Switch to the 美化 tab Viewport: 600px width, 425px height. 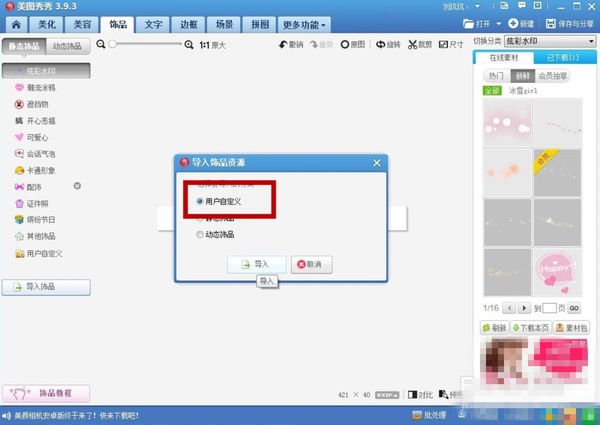(x=47, y=25)
